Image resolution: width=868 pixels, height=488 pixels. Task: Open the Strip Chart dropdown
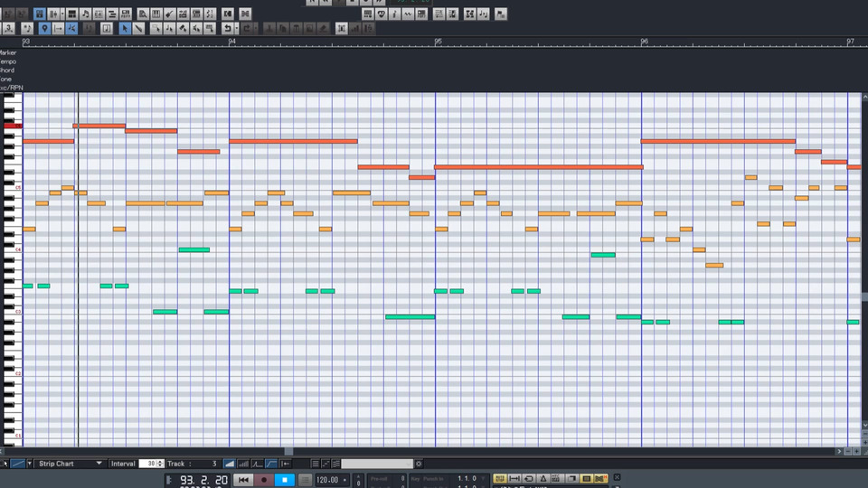70,464
